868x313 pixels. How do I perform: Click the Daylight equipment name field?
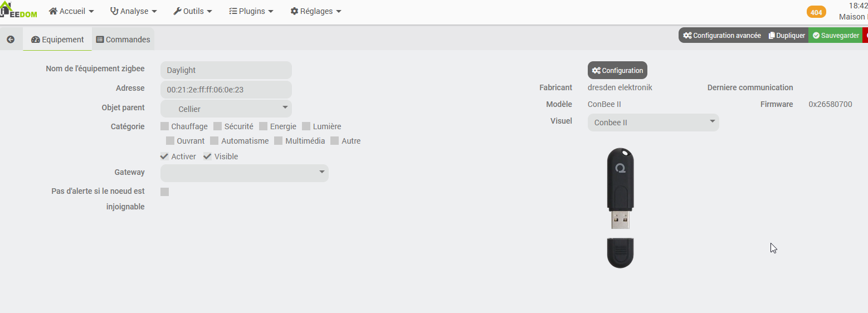pyautogui.click(x=226, y=70)
